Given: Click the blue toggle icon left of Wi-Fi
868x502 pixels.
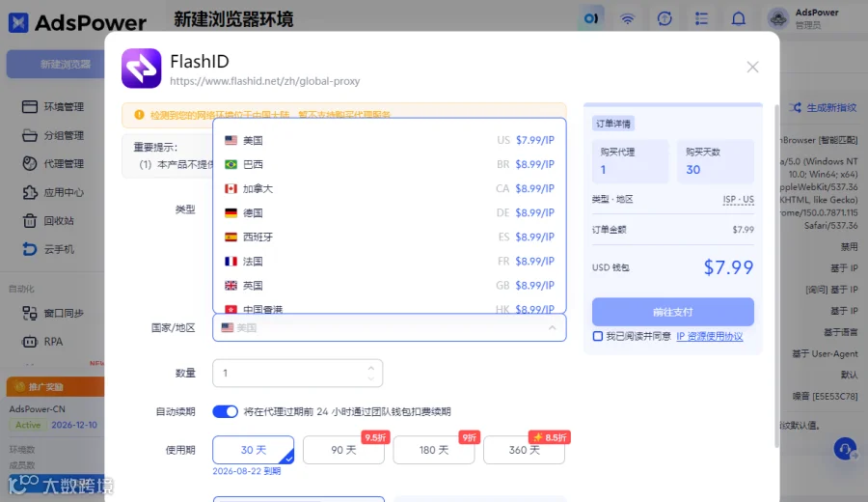Looking at the screenshot, I should (590, 19).
